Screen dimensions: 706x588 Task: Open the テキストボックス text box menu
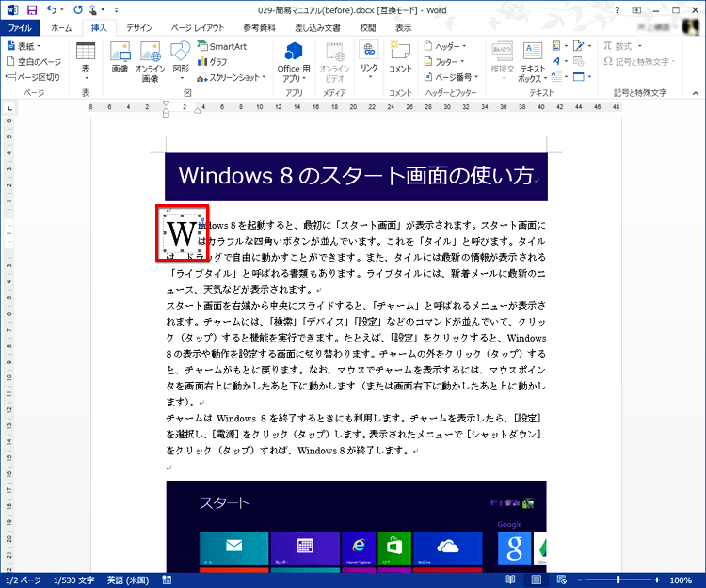pyautogui.click(x=533, y=62)
